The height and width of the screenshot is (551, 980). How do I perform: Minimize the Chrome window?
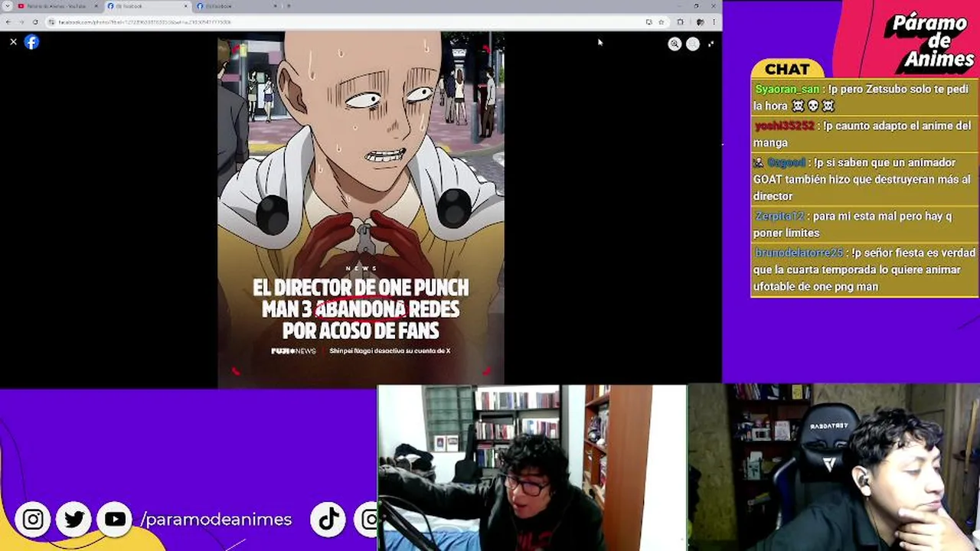[x=680, y=6]
